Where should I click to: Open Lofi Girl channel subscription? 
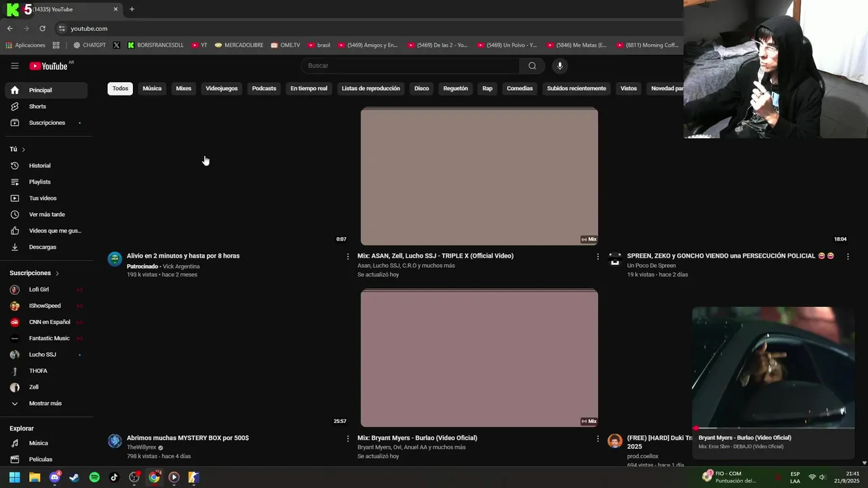point(46,289)
